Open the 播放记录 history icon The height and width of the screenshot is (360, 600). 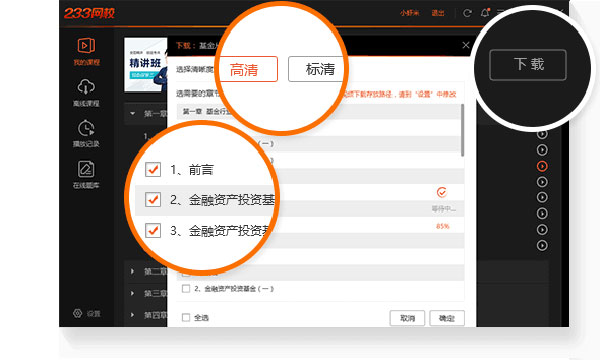pyautogui.click(x=86, y=128)
